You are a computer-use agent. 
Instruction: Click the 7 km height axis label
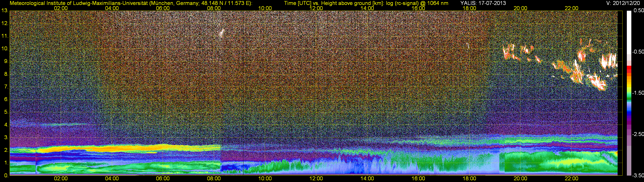click(6, 87)
